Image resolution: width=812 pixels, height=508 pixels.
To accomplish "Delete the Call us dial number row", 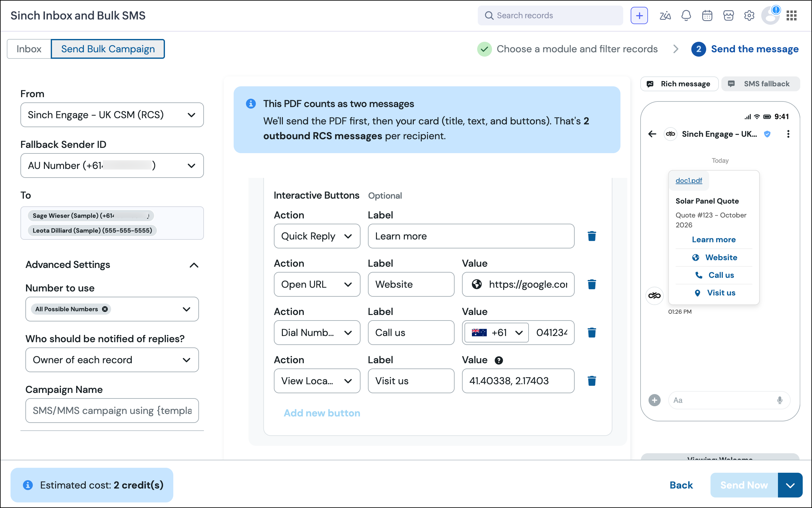I will point(592,333).
